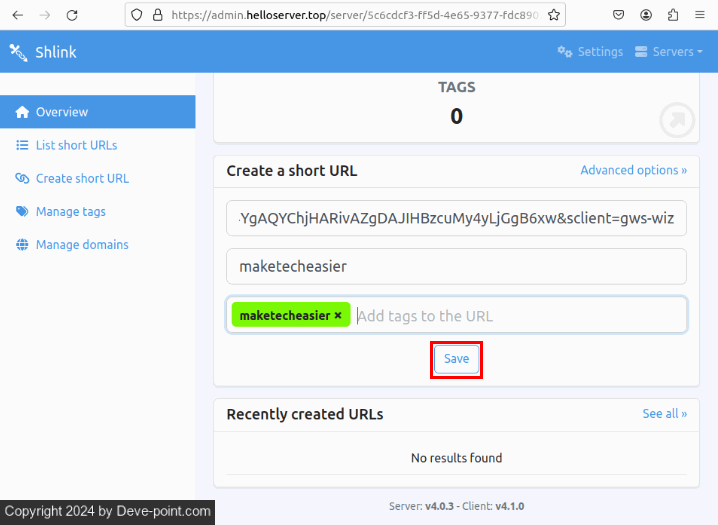Reload the page with browser refresh icon
Image resolution: width=718 pixels, height=525 pixels.
click(x=71, y=15)
